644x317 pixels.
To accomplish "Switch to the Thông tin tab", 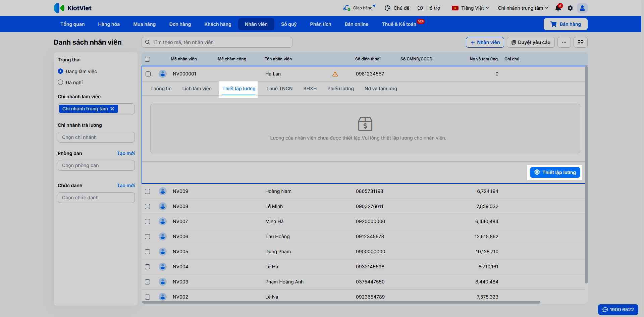I will click(161, 89).
